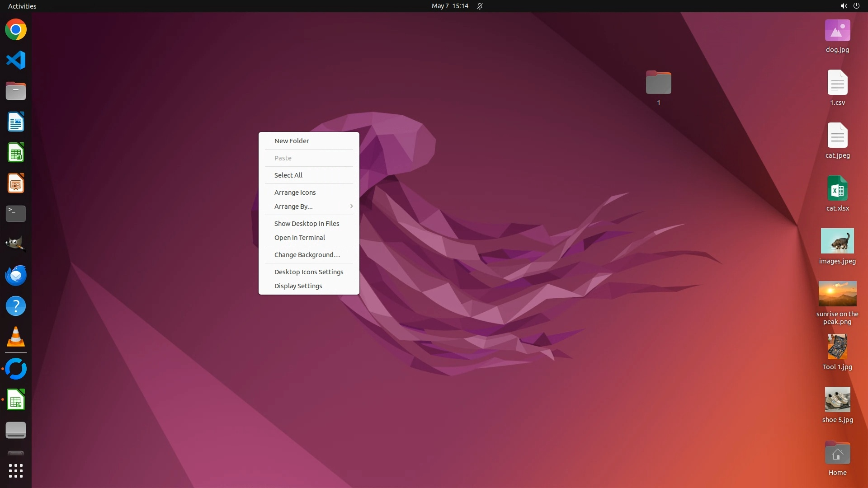Select the cat.xlsx desktop file
The width and height of the screenshot is (868, 488).
coord(837,188)
